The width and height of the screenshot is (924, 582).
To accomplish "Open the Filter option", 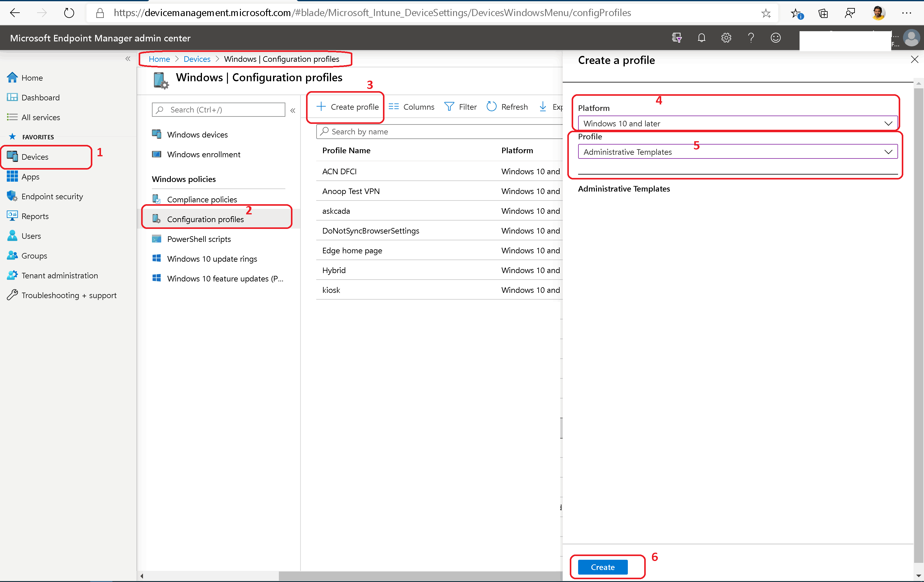I will point(460,107).
